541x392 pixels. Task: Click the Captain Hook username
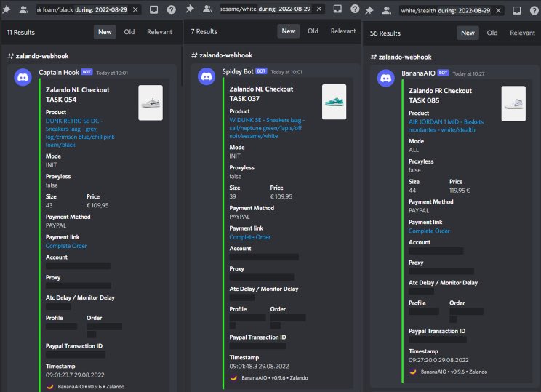tap(59, 73)
